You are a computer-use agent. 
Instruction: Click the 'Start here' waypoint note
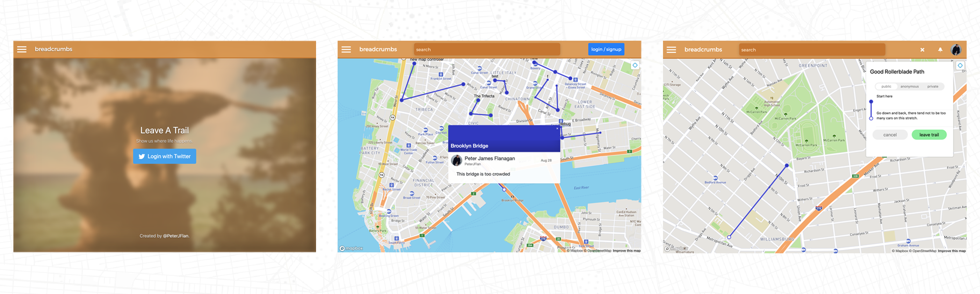tap(884, 97)
